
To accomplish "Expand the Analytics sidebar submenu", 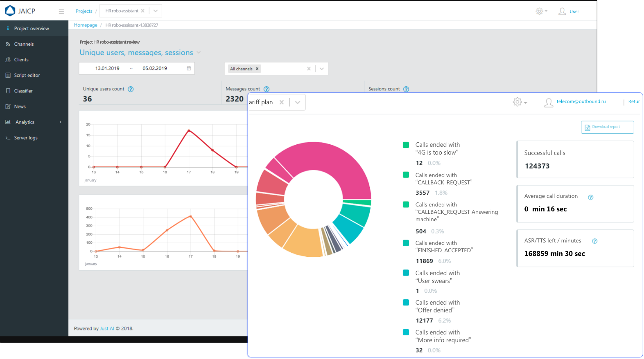I will (61, 122).
